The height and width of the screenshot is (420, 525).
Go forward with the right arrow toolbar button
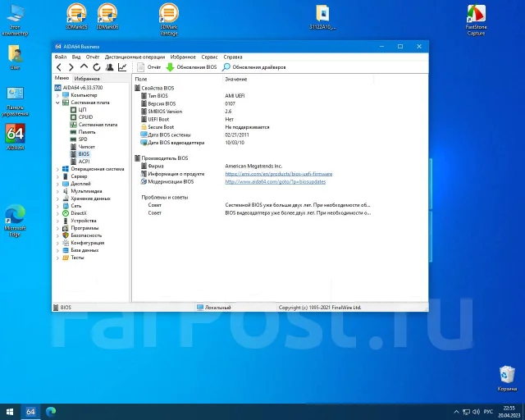71,67
